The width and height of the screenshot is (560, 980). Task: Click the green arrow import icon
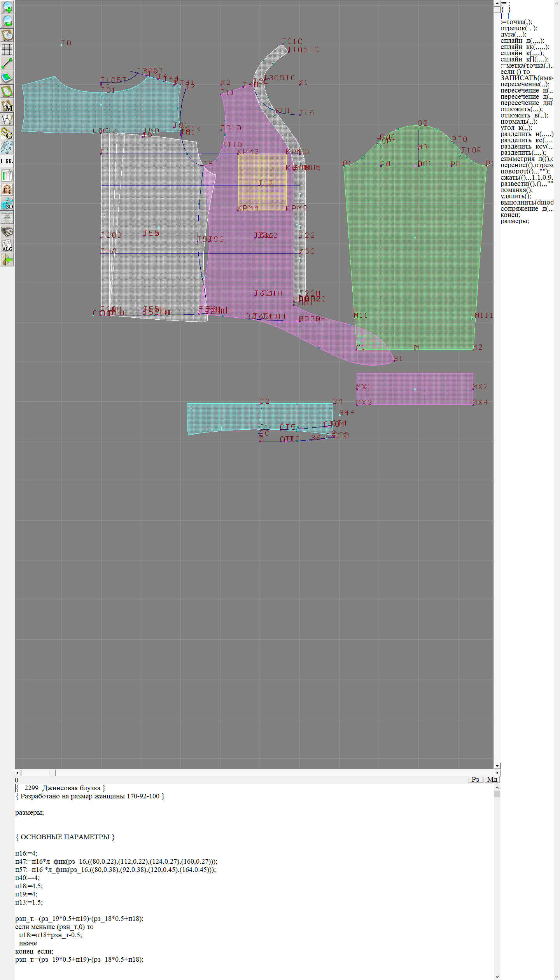coord(7,259)
